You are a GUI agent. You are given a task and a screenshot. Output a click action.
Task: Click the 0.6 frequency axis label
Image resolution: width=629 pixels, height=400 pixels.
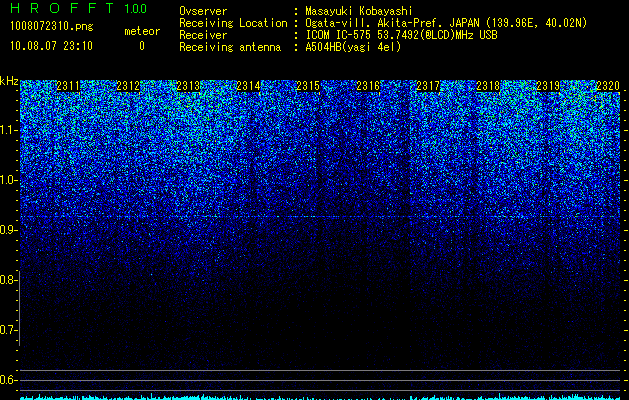click(8, 380)
